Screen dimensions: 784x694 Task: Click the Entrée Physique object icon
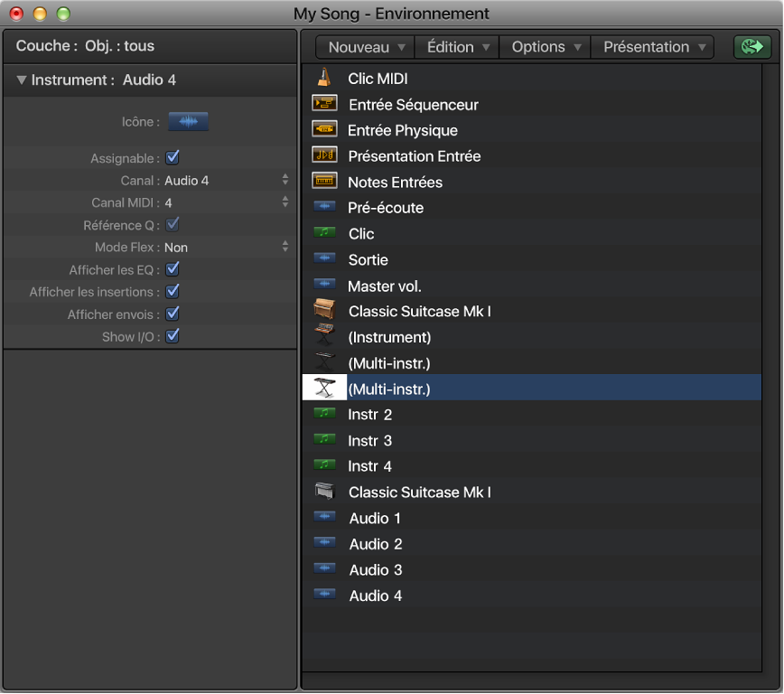point(324,130)
